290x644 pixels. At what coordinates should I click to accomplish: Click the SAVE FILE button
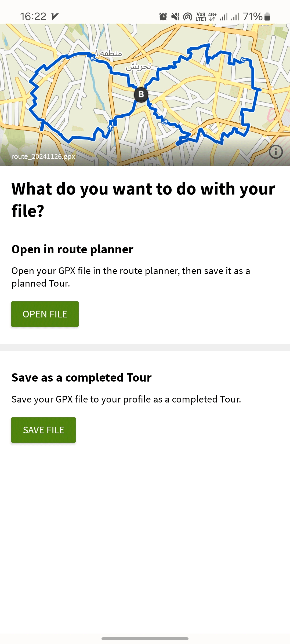(44, 430)
